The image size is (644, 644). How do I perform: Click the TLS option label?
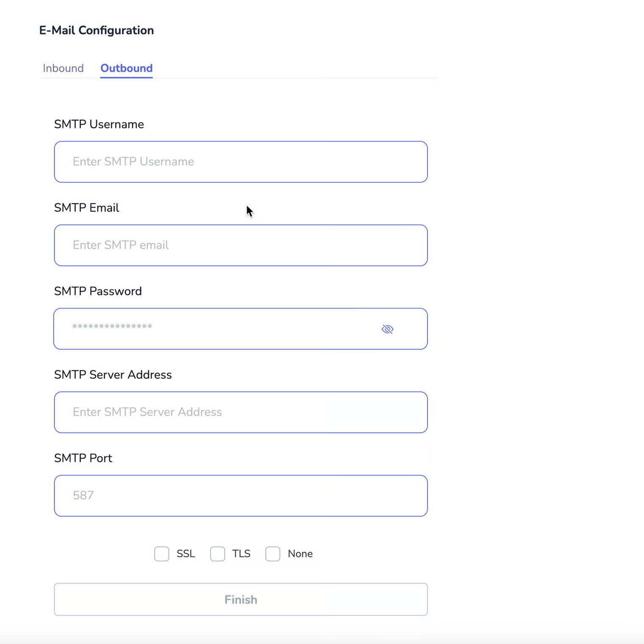[241, 554]
